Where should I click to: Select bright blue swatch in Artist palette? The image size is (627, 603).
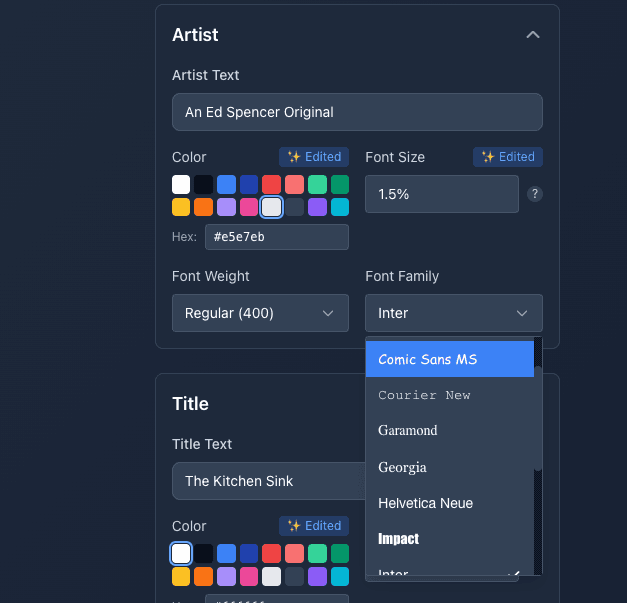(x=226, y=184)
